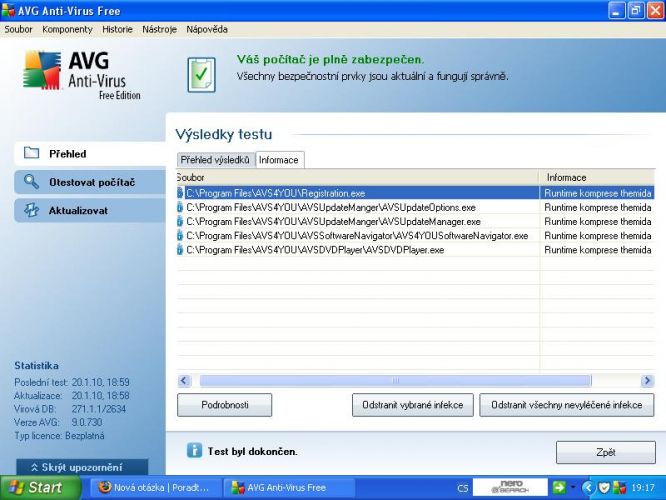The height and width of the screenshot is (500, 666).
Task: Select the Registration.exe file row
Action: pos(415,193)
